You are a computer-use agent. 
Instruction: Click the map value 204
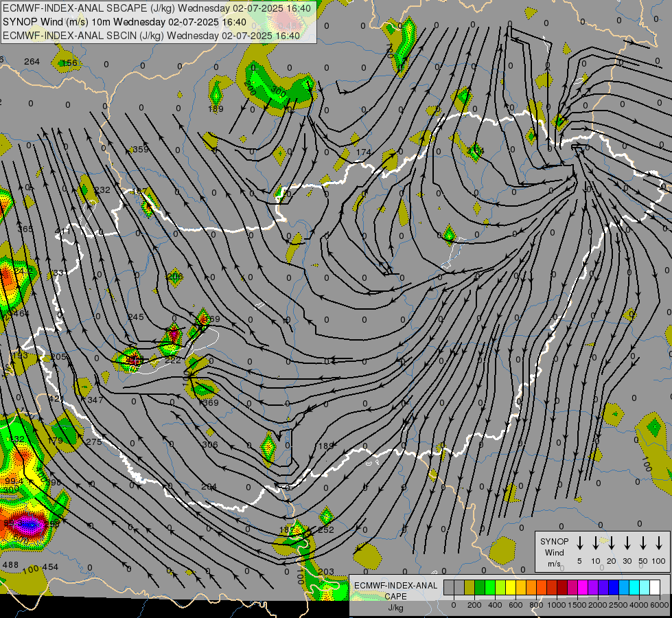click(x=209, y=488)
